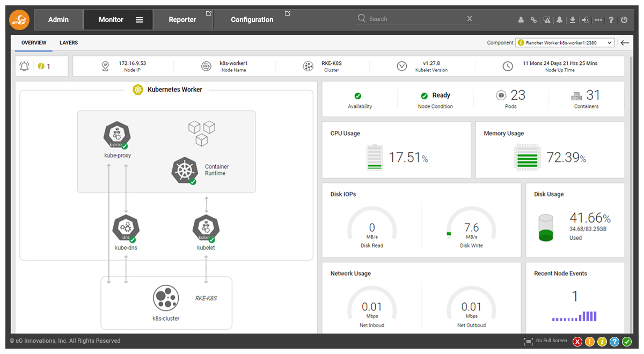This screenshot has height=354, width=644.
Task: Click the Node IP pin icon
Action: click(x=105, y=67)
